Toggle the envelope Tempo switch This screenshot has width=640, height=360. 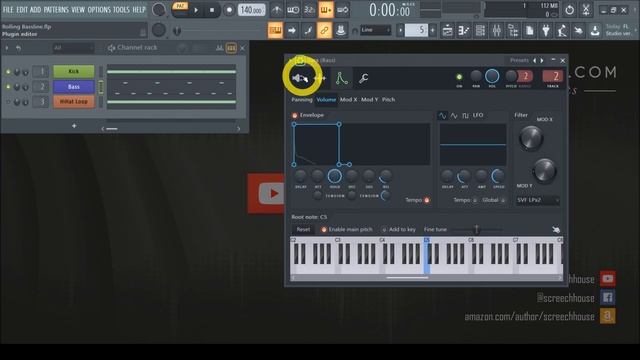(x=427, y=200)
